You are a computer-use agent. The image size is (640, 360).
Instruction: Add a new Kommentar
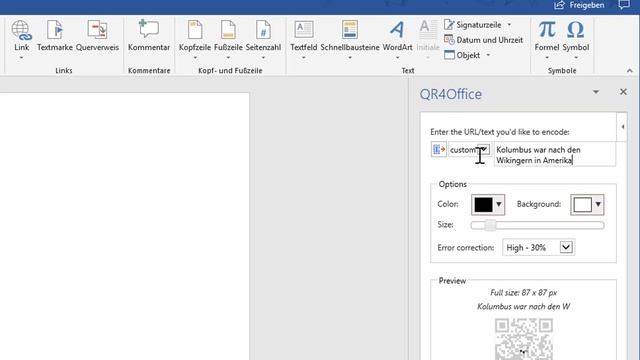149,37
